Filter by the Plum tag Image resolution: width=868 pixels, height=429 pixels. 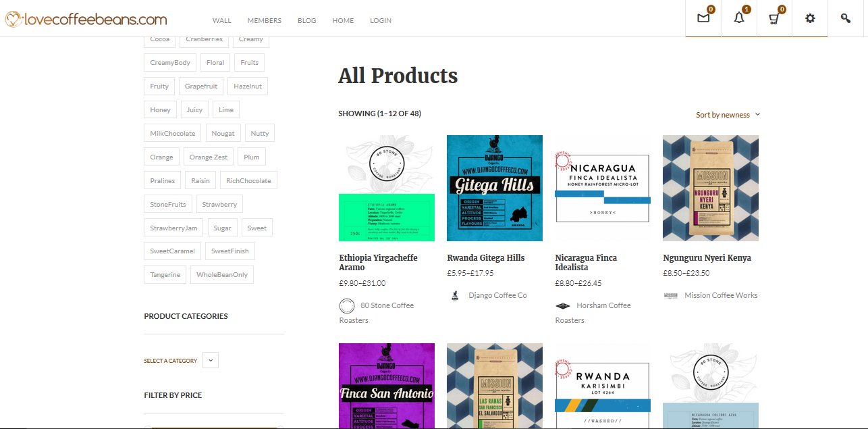tap(252, 157)
